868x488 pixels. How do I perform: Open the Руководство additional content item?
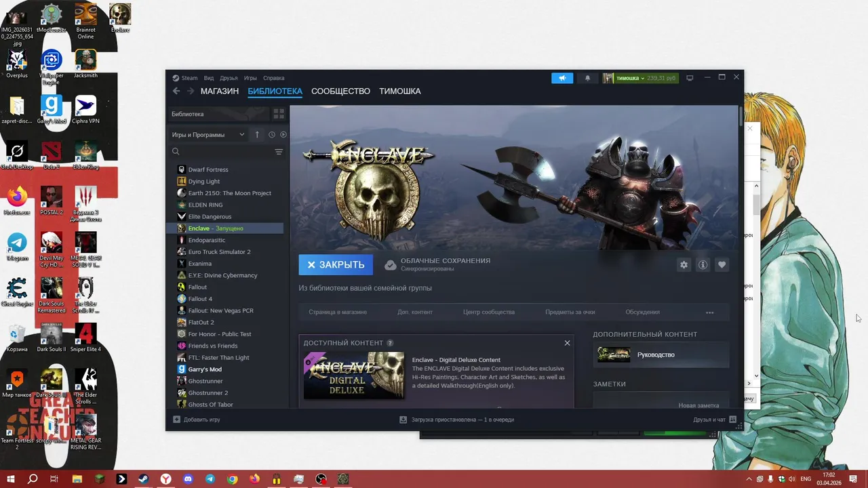(x=661, y=354)
